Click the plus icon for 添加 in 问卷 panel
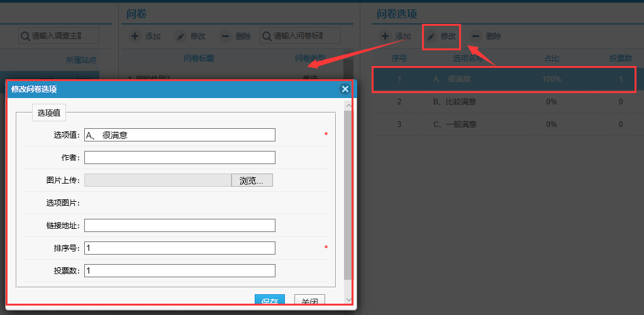 click(135, 36)
